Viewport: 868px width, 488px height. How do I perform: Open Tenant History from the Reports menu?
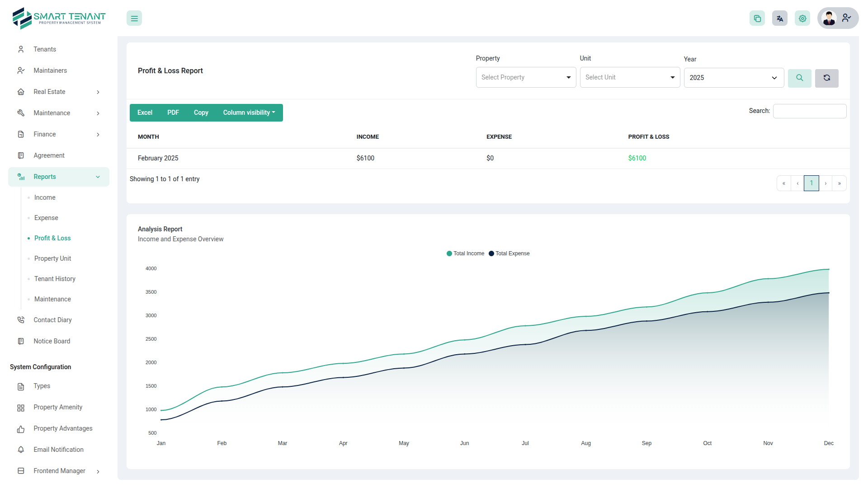tap(55, 279)
